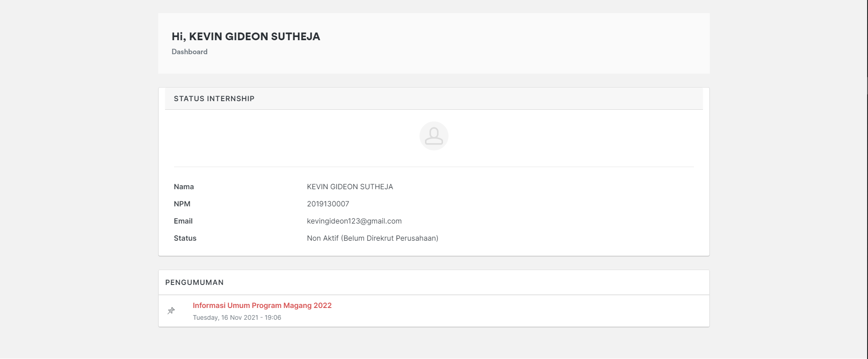868x359 pixels.
Task: Click the Dashboard breadcrumb text
Action: pos(189,52)
